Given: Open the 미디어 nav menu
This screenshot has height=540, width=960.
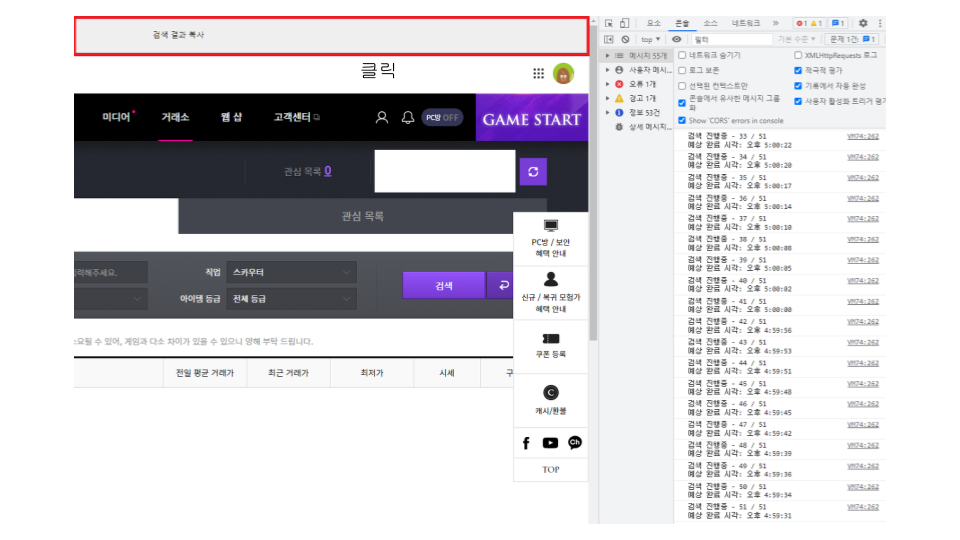Looking at the screenshot, I should tap(116, 118).
